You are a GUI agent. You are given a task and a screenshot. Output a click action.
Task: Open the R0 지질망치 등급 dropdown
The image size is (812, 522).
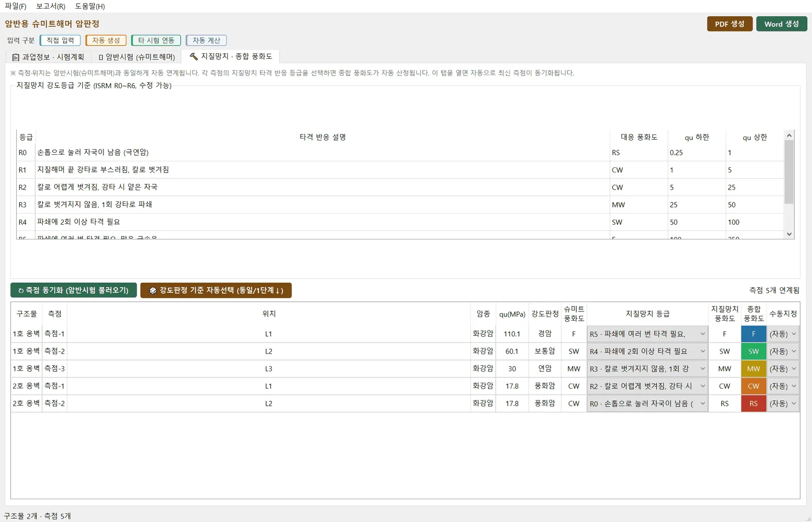tap(647, 403)
